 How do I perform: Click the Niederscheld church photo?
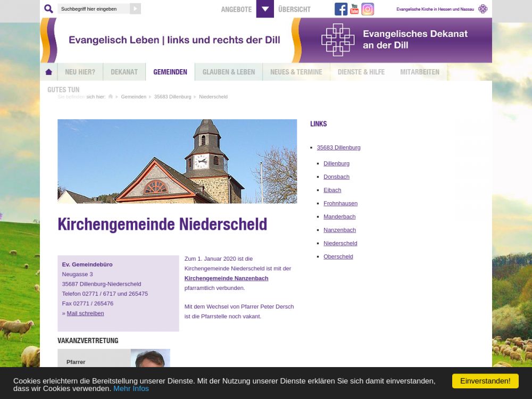click(x=177, y=161)
